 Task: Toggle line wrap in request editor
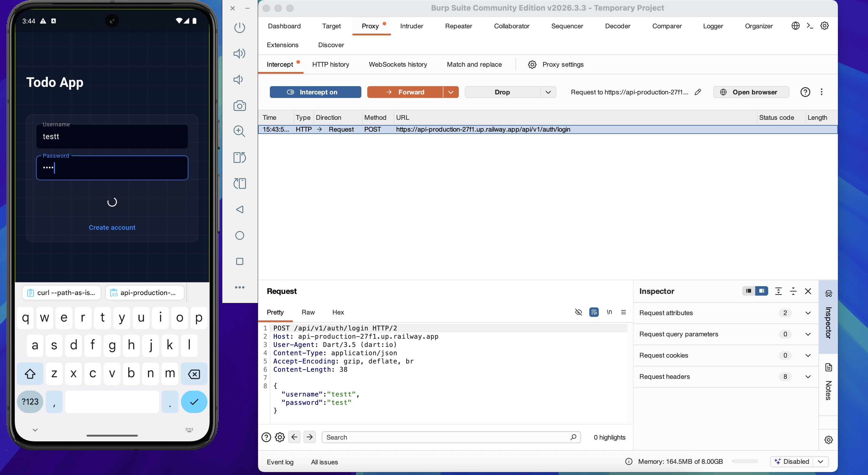[x=594, y=312]
